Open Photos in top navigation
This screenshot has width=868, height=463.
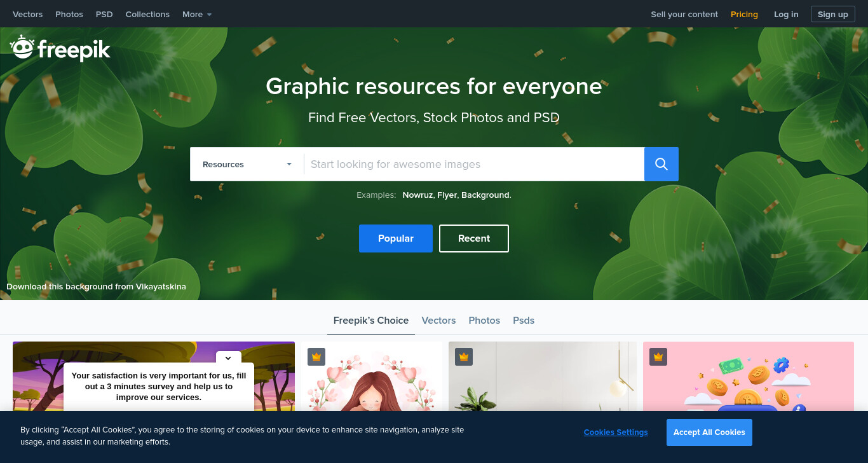(69, 14)
